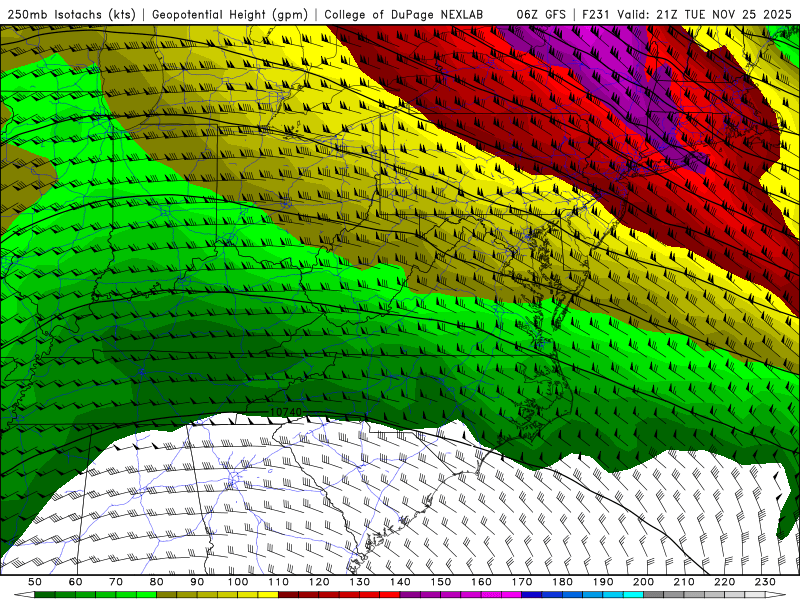Viewport: 800px width, 600px height.
Task: Click the '06Z GFS' model run label
Action: [x=541, y=14]
